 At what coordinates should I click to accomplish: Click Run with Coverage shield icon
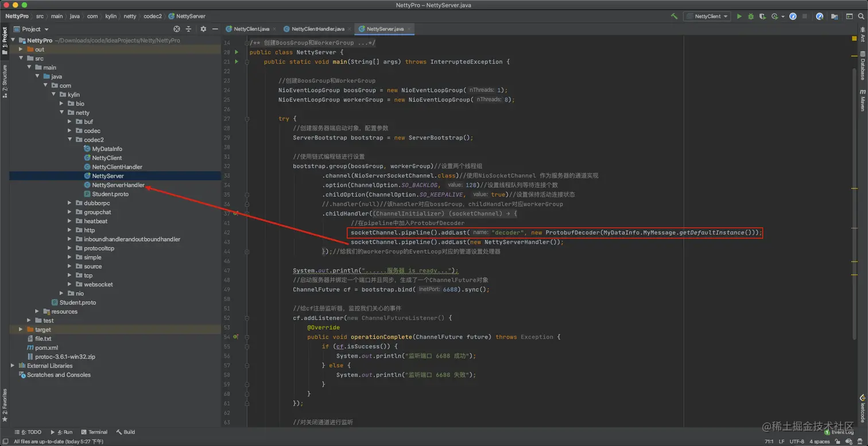[x=762, y=17]
